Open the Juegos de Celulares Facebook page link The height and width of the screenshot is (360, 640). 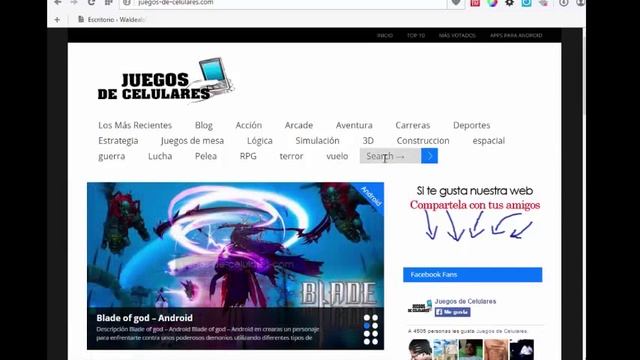tap(465, 301)
